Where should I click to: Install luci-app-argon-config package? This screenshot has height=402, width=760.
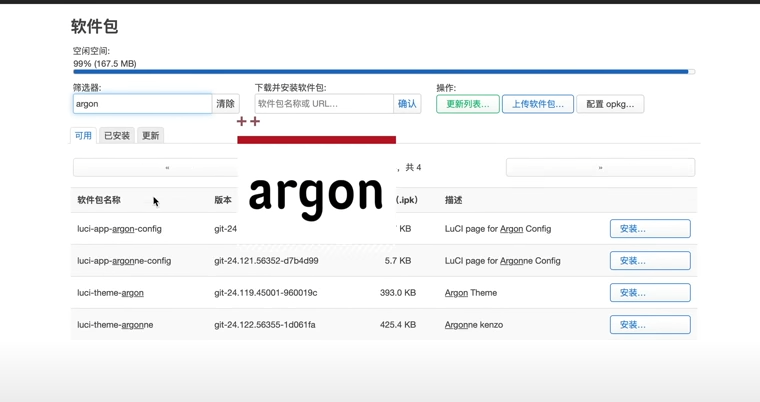650,229
